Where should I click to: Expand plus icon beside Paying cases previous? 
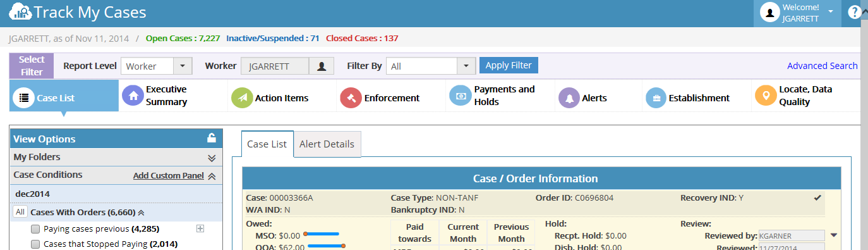tap(200, 228)
